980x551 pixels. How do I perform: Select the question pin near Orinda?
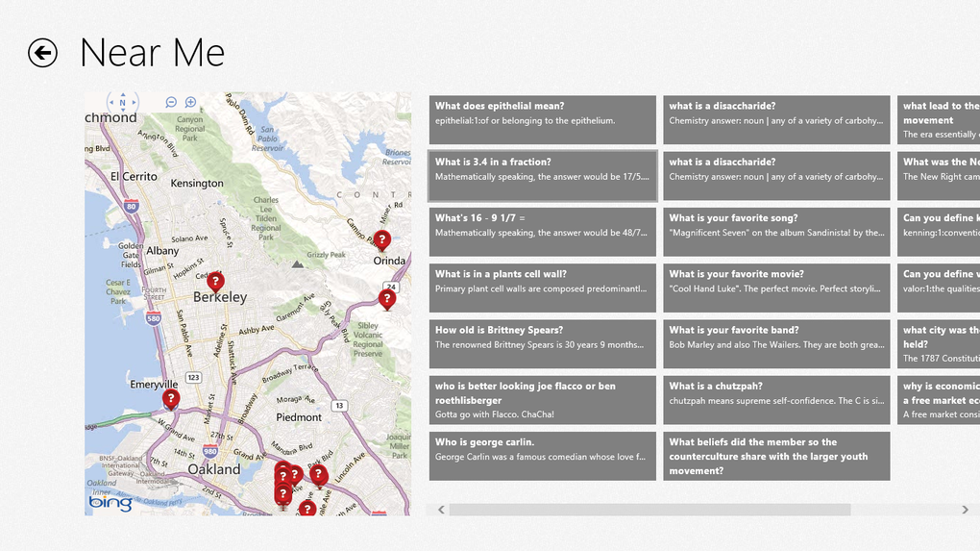pyautogui.click(x=381, y=240)
